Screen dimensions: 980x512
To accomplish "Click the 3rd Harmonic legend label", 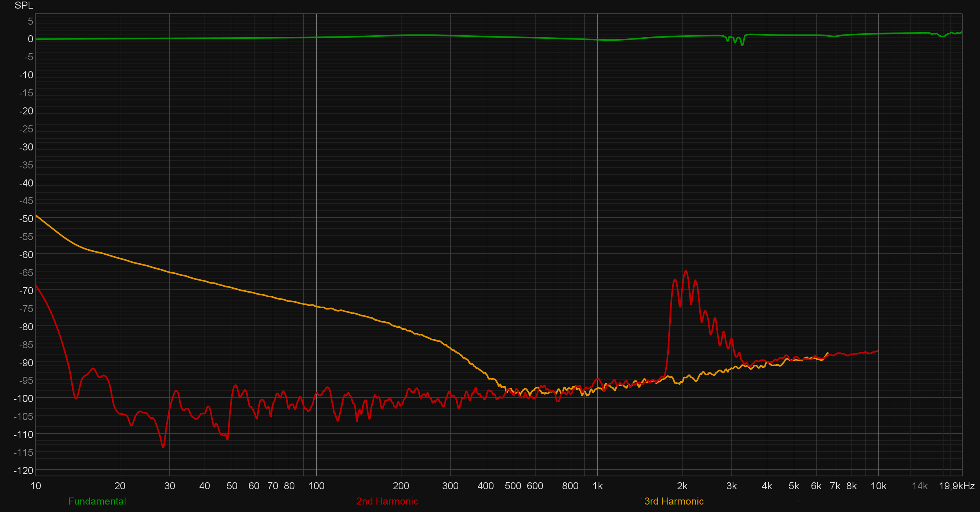I will tap(674, 501).
